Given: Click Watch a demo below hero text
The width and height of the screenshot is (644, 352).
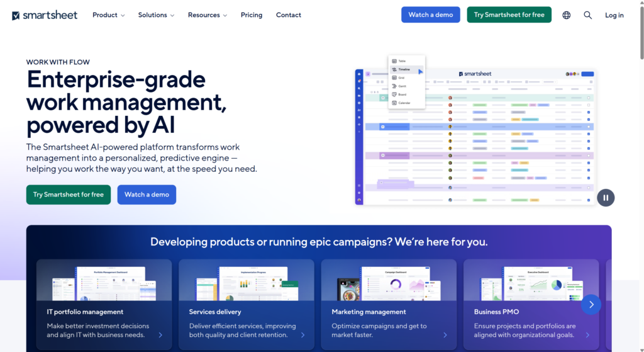Looking at the screenshot, I should [x=147, y=195].
